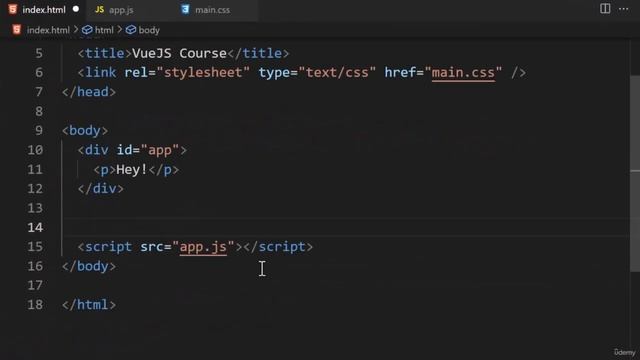Click the "stylesheet" rel attribute value

point(203,73)
